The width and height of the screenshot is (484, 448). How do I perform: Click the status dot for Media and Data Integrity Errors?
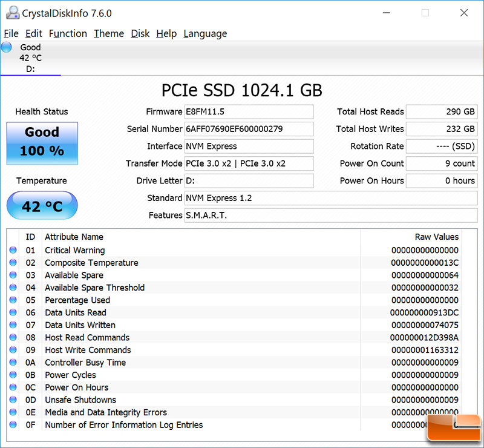click(x=13, y=412)
